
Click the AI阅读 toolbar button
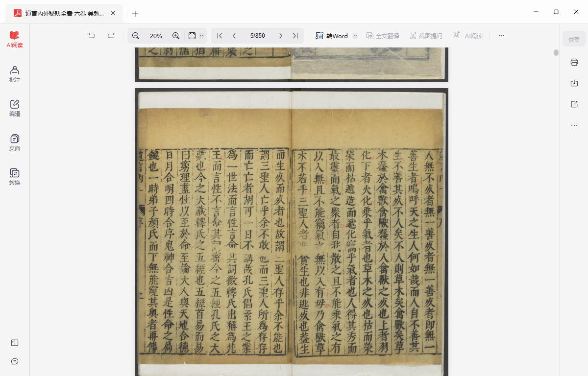point(467,36)
